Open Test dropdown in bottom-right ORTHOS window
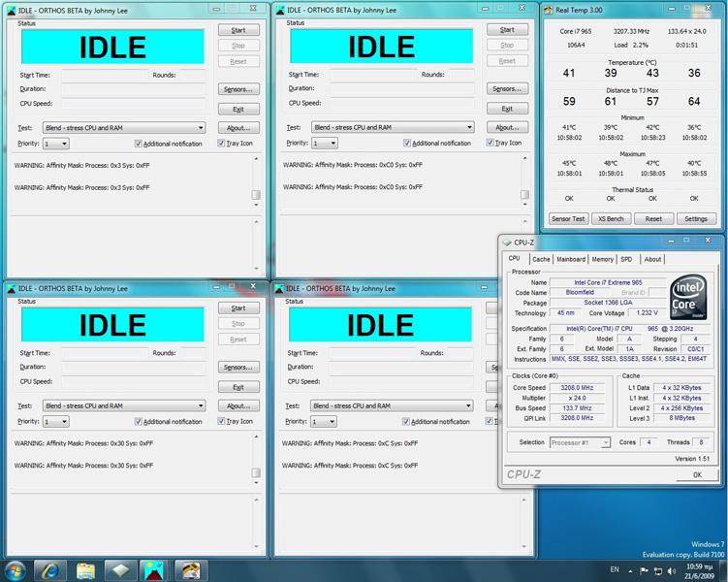This screenshot has height=582, width=728. [x=392, y=406]
